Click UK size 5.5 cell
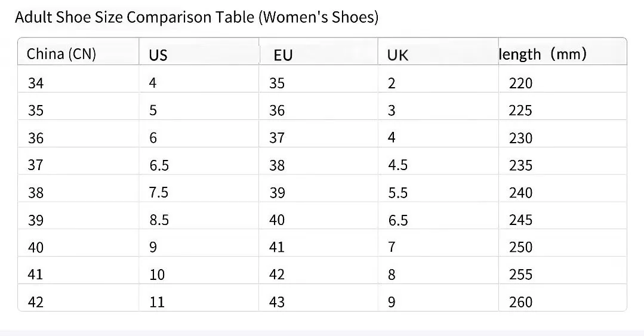This screenshot has height=336, width=644. (x=398, y=193)
